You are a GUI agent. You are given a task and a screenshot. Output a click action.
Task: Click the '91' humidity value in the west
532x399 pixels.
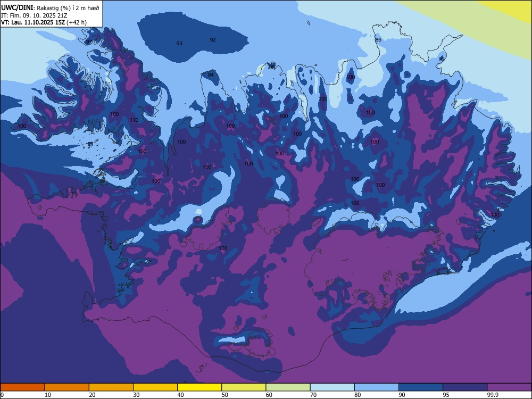90,144
